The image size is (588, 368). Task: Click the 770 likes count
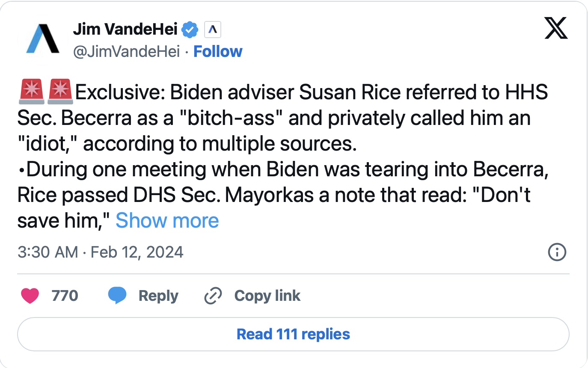tap(65, 296)
